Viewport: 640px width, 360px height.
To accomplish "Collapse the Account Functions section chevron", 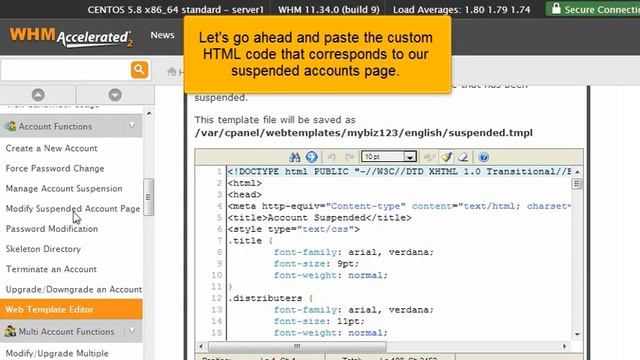I will [132, 126].
